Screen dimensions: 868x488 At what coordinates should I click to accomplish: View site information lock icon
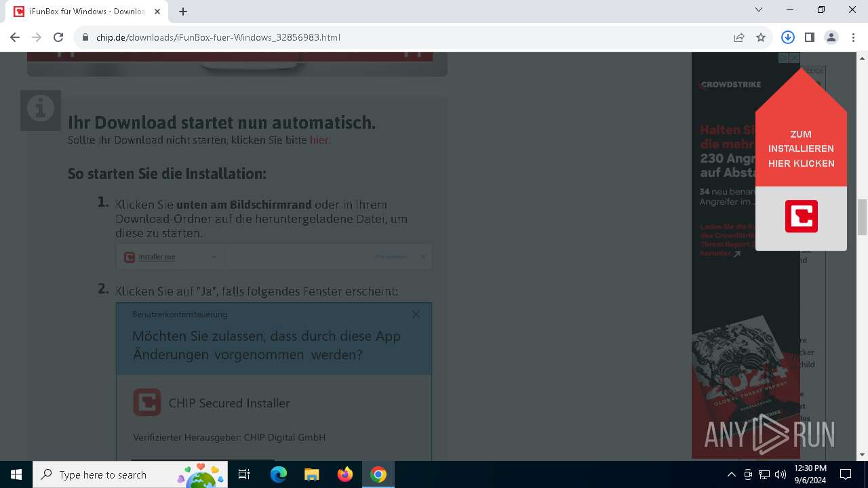(85, 37)
